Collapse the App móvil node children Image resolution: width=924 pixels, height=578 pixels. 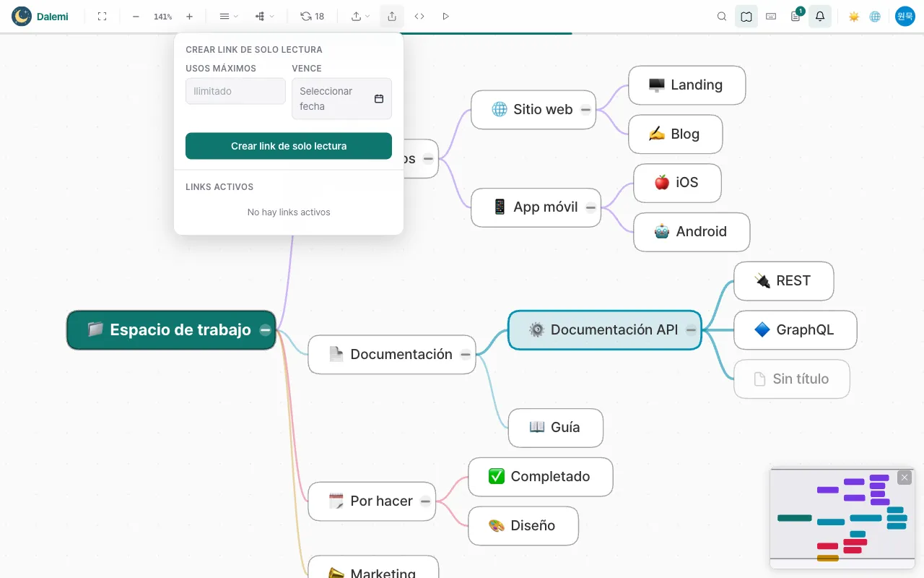(x=591, y=208)
